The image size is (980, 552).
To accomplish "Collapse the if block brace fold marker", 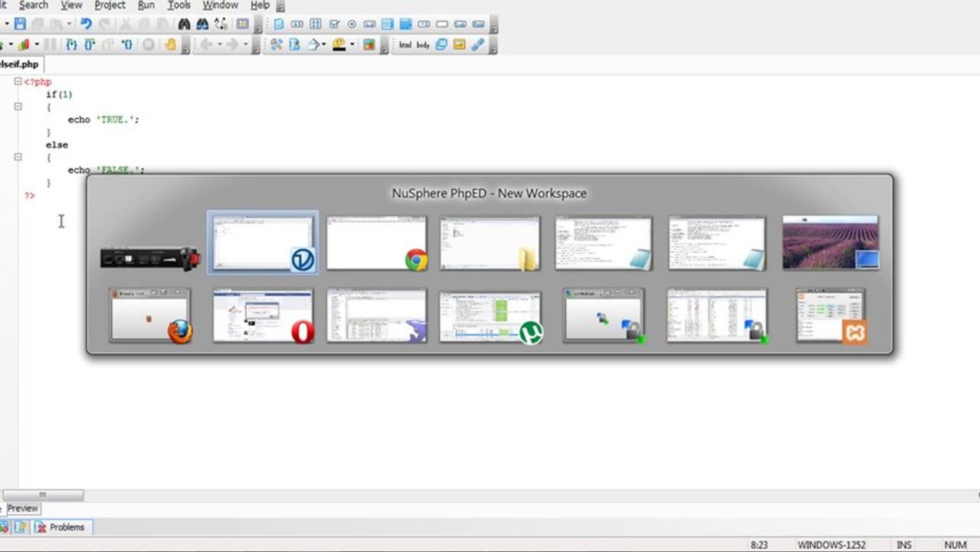I will pyautogui.click(x=18, y=107).
